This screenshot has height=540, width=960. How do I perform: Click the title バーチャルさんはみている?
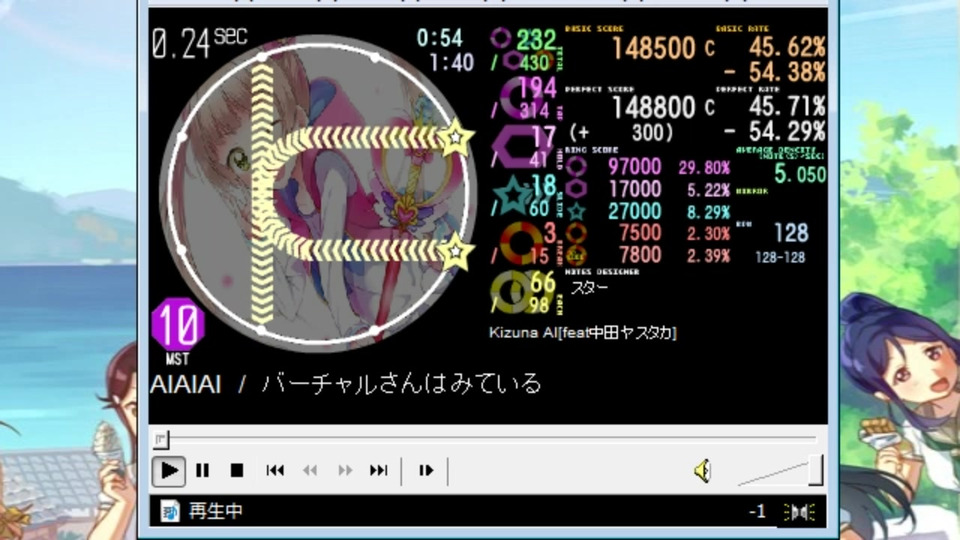[402, 384]
